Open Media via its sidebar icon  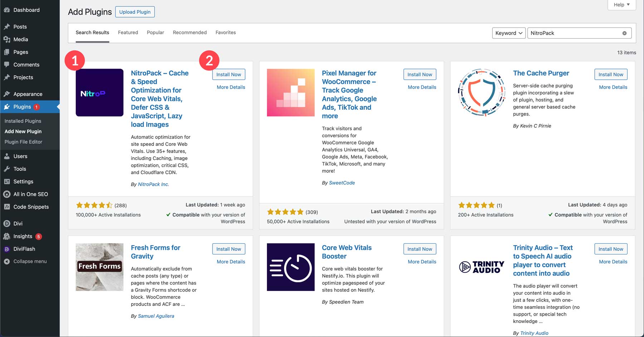(7, 39)
